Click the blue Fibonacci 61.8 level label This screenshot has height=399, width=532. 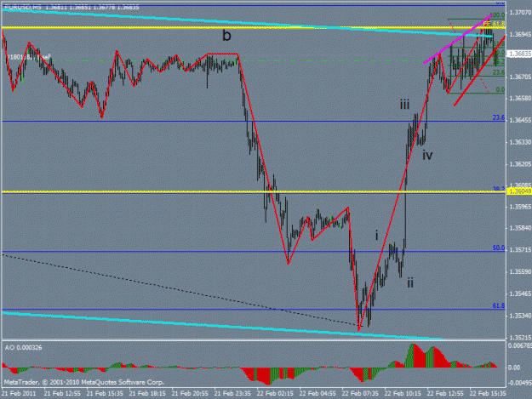499,305
